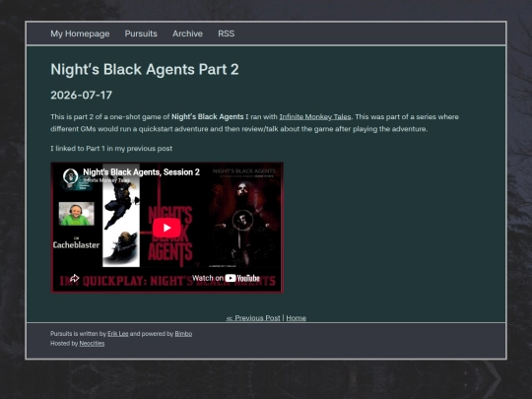The width and height of the screenshot is (532, 399).
Task: Click the GM webcam photo in thumbnail
Action: coord(76,214)
